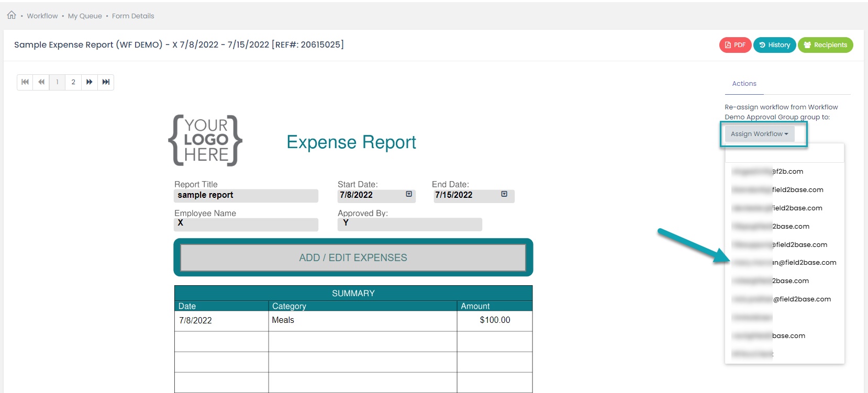Click the 'Meals' category cell
The height and width of the screenshot is (393, 868).
[x=363, y=321]
